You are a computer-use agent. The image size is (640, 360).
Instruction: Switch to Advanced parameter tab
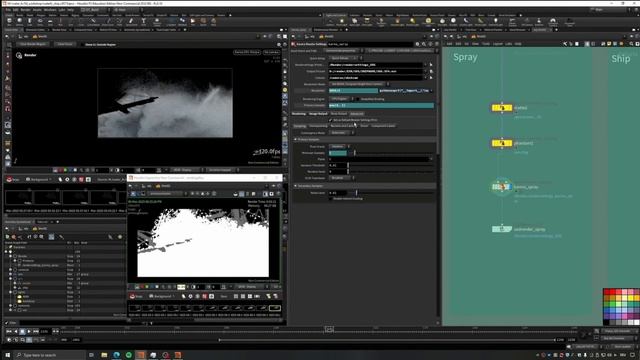357,113
